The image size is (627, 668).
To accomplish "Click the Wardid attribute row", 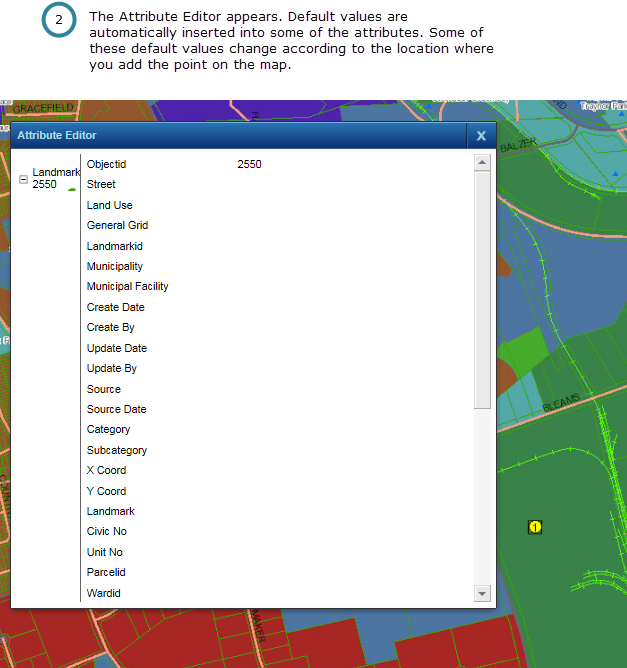I will click(x=103, y=593).
